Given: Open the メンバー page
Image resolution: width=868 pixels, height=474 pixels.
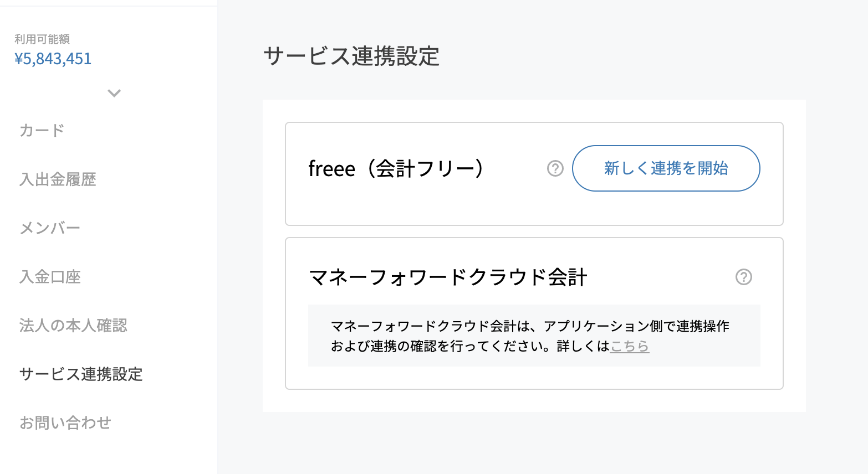Looking at the screenshot, I should (x=50, y=228).
